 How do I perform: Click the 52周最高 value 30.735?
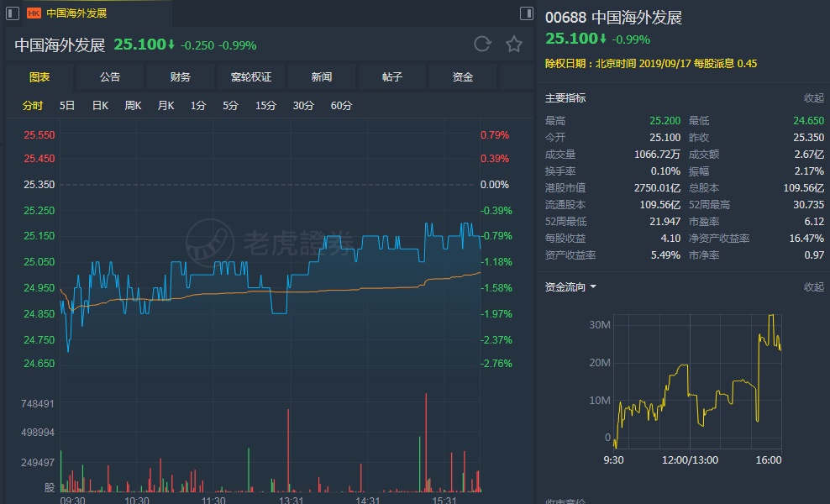pyautogui.click(x=808, y=205)
